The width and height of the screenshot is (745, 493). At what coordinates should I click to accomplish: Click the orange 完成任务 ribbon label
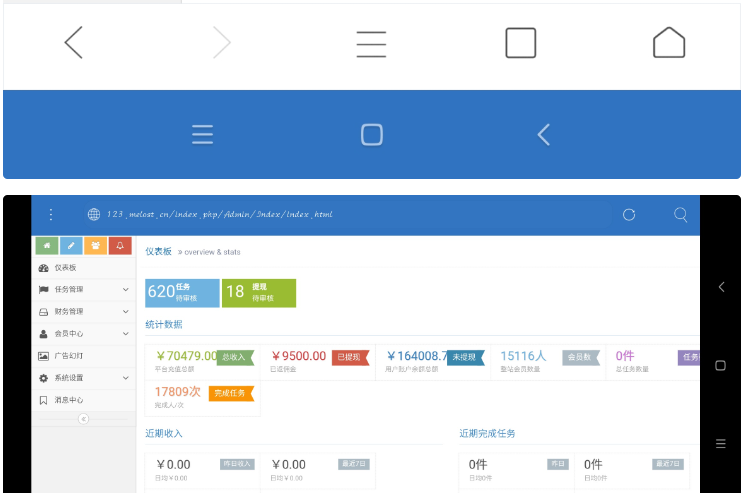231,393
